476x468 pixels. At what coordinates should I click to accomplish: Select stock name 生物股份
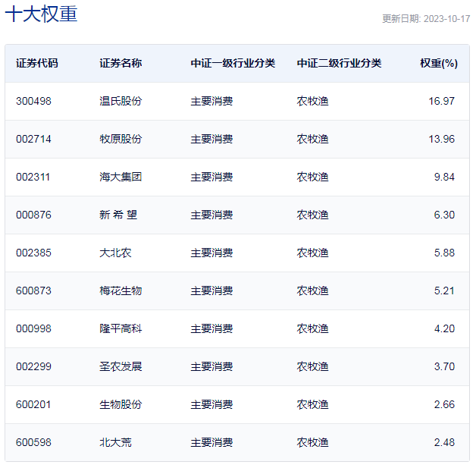[121, 404]
